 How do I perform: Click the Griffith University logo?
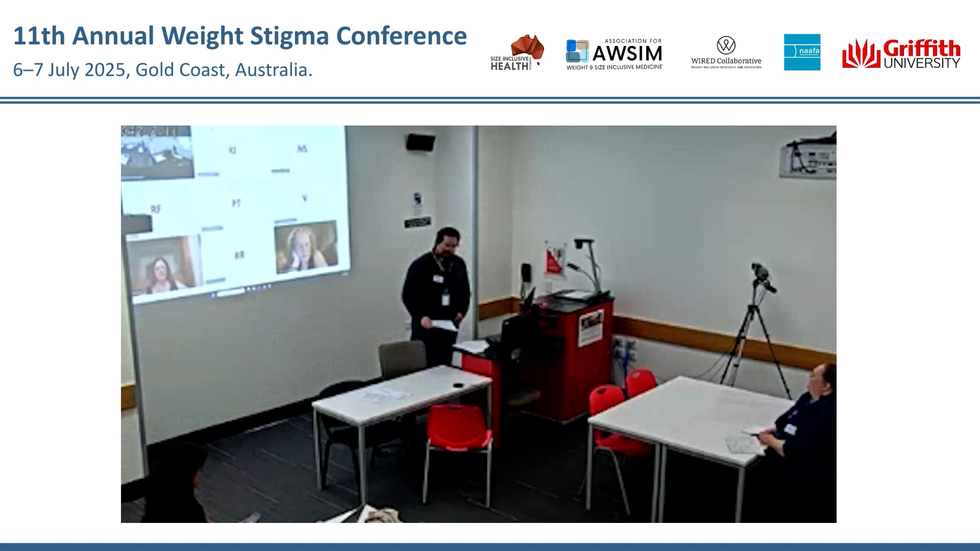coord(901,54)
